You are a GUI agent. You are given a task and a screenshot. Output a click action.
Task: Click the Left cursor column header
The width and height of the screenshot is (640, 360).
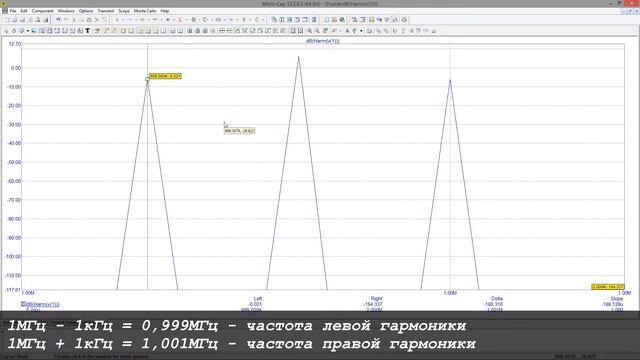(x=258, y=299)
